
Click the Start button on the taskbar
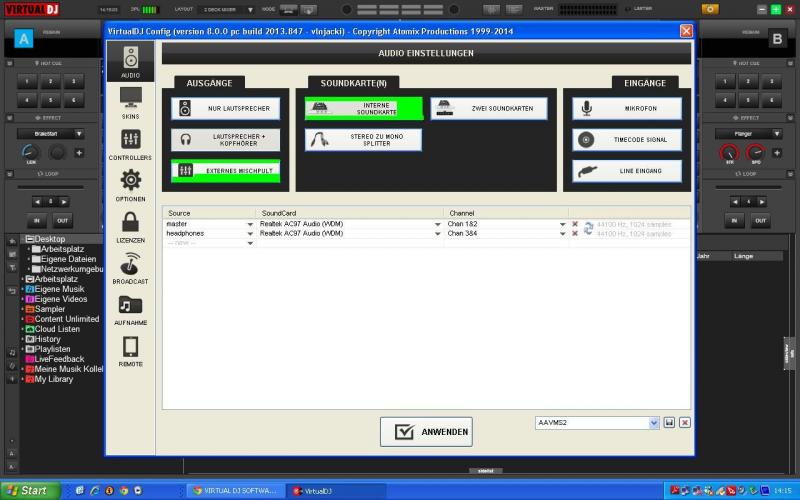pyautogui.click(x=30, y=491)
